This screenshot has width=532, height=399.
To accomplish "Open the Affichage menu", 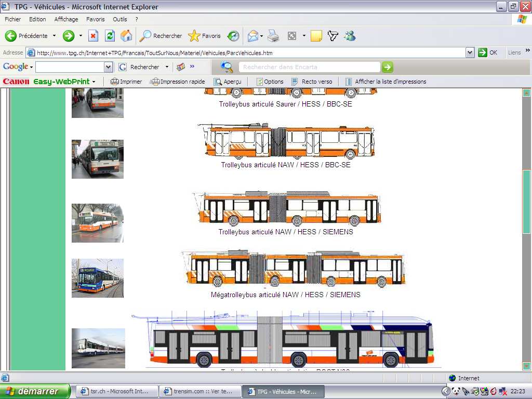I will [66, 19].
